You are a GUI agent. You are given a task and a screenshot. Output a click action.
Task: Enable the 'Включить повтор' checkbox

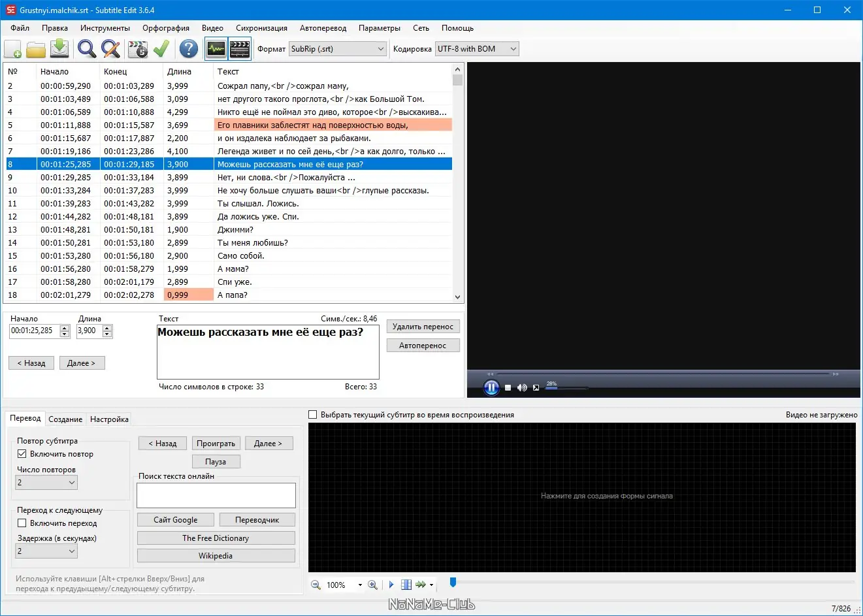(x=22, y=454)
